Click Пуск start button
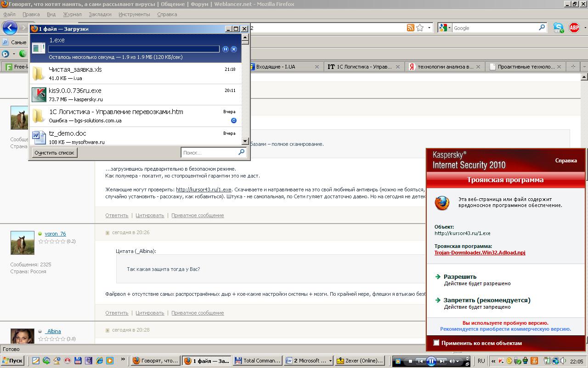The image size is (588, 368). [12, 361]
